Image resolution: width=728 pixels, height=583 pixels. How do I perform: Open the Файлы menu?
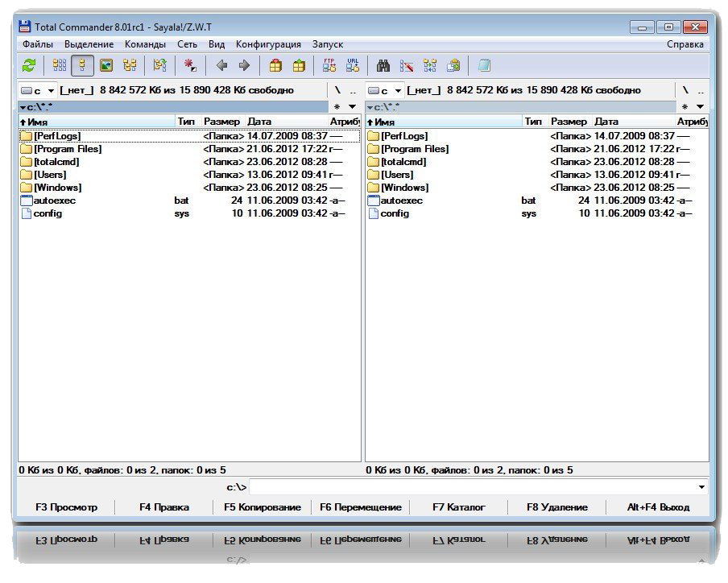(38, 44)
